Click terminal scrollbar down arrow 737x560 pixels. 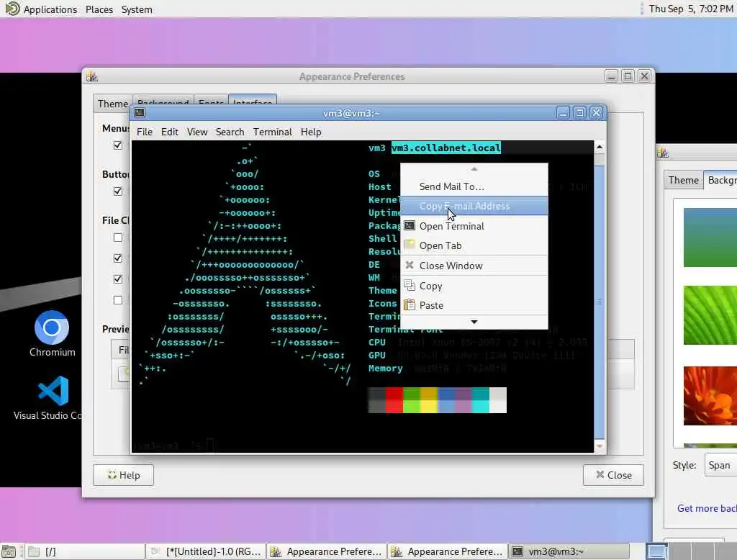(x=600, y=446)
